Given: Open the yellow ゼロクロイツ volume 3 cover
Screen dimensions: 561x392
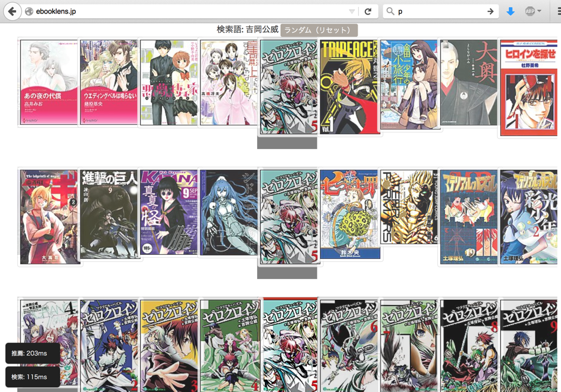Looking at the screenshot, I should (169, 346).
